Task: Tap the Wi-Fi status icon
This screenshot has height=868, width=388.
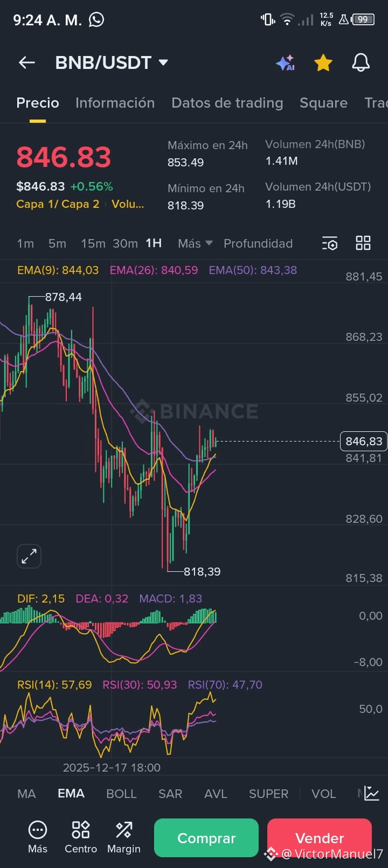Action: [x=287, y=20]
